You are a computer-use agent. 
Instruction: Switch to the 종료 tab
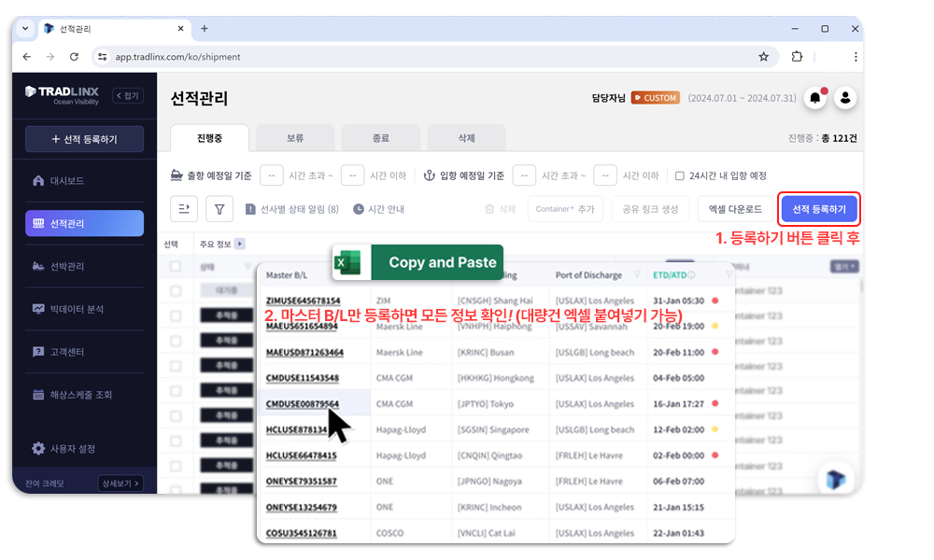click(x=381, y=138)
